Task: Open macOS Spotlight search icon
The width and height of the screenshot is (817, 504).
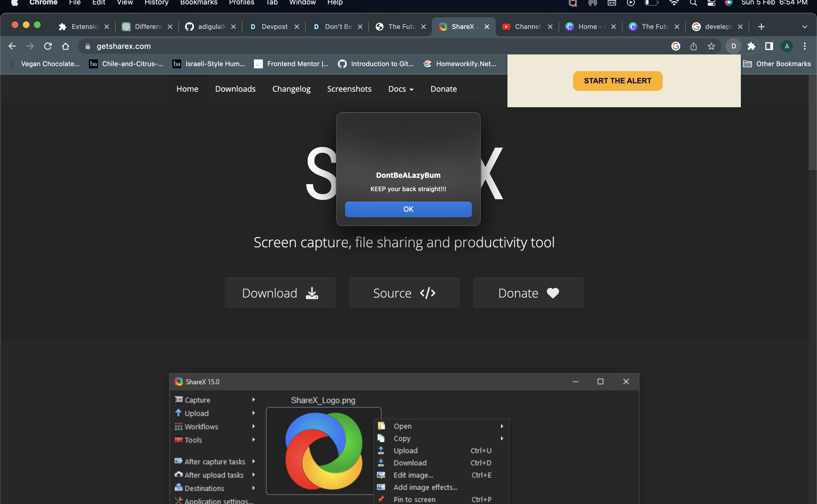Action: click(x=693, y=3)
